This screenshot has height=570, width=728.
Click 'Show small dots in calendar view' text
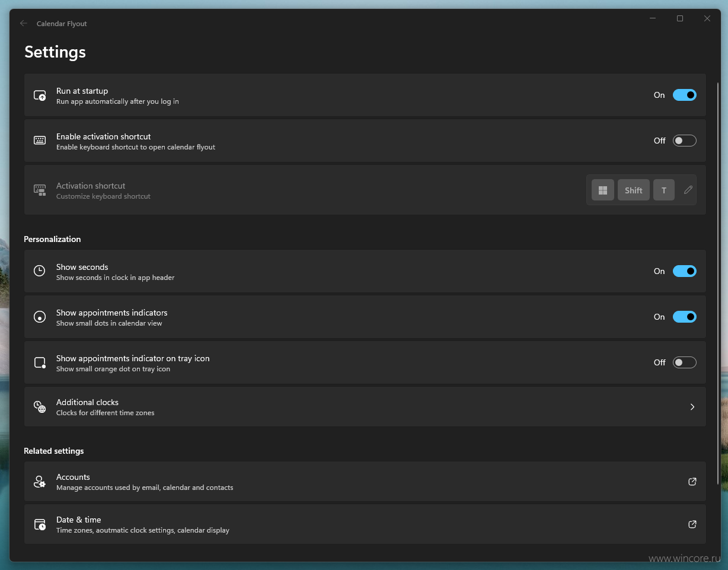click(109, 323)
